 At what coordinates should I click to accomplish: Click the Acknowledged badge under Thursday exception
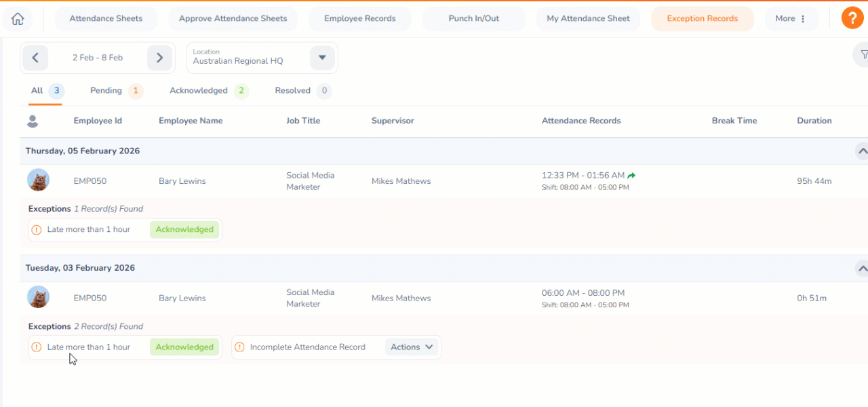click(x=184, y=230)
